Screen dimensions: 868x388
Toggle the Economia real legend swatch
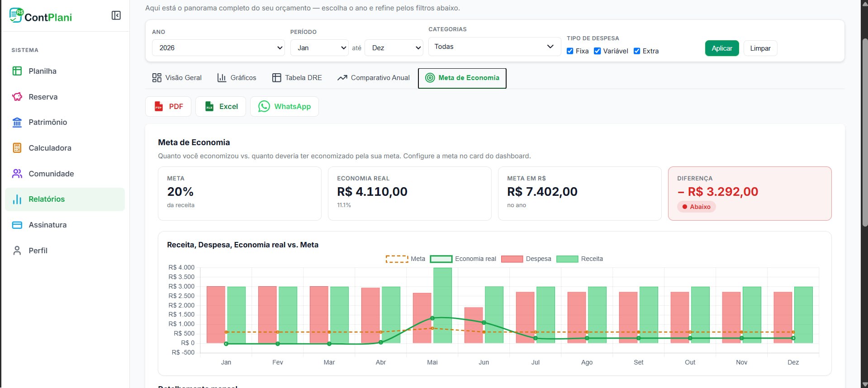tap(441, 259)
